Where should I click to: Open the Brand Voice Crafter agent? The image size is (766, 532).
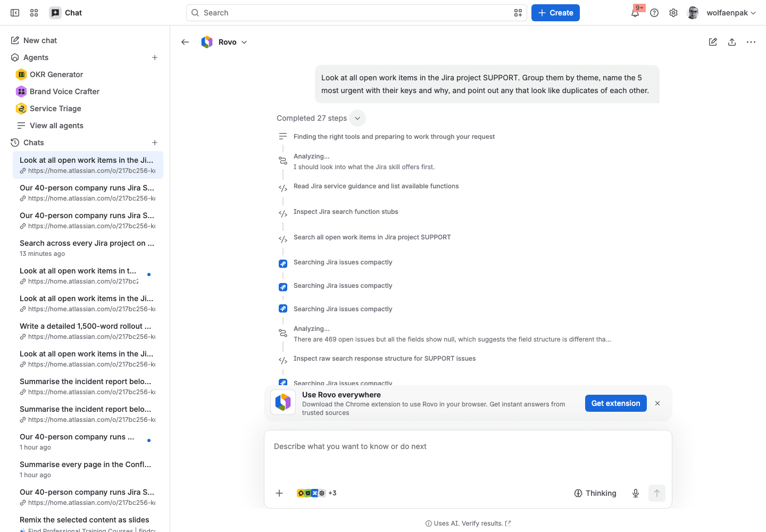coord(64,92)
